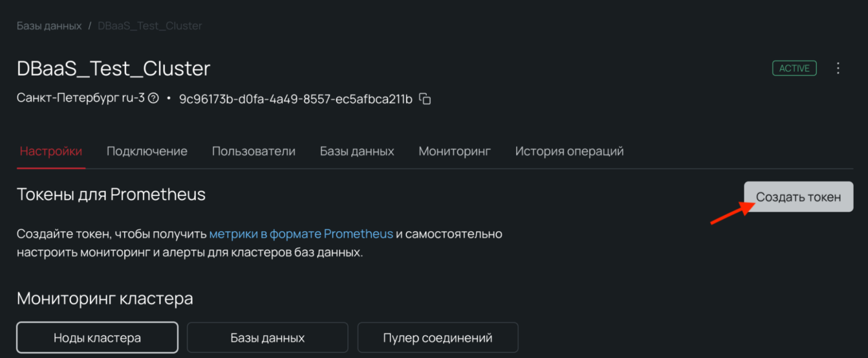Navigate to Базы данных in the breadcrumb
This screenshot has height=358, width=868.
(x=49, y=26)
